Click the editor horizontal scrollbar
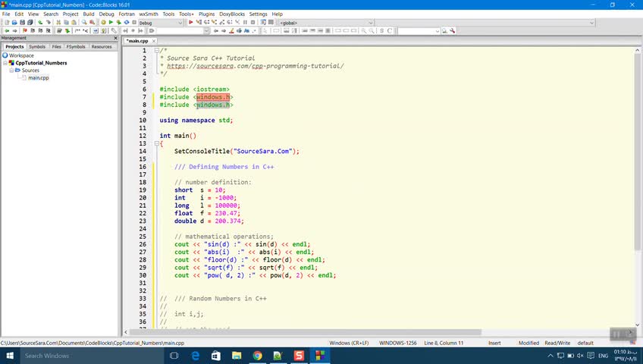643x364 pixels. [x=303, y=332]
